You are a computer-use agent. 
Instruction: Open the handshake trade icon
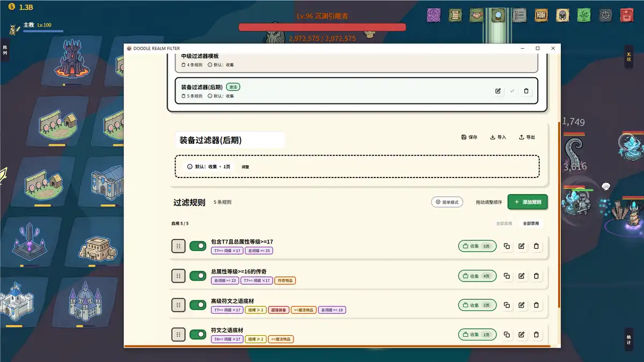pos(477,15)
